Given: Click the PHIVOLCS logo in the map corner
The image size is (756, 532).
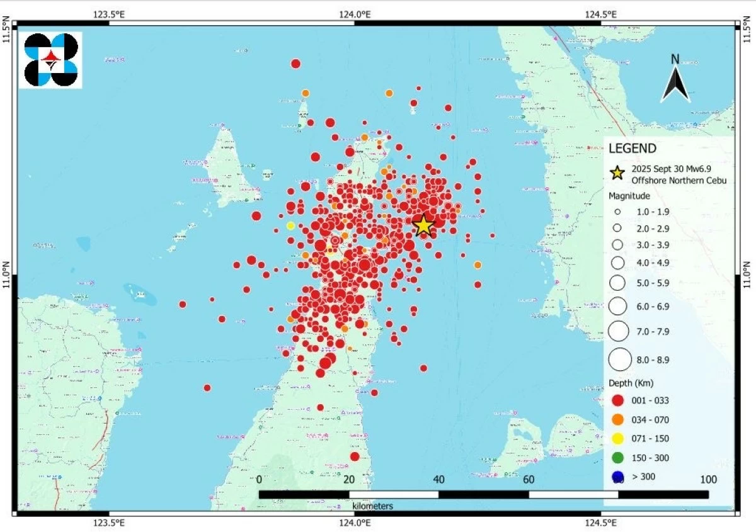Looking at the screenshot, I should point(51,60).
